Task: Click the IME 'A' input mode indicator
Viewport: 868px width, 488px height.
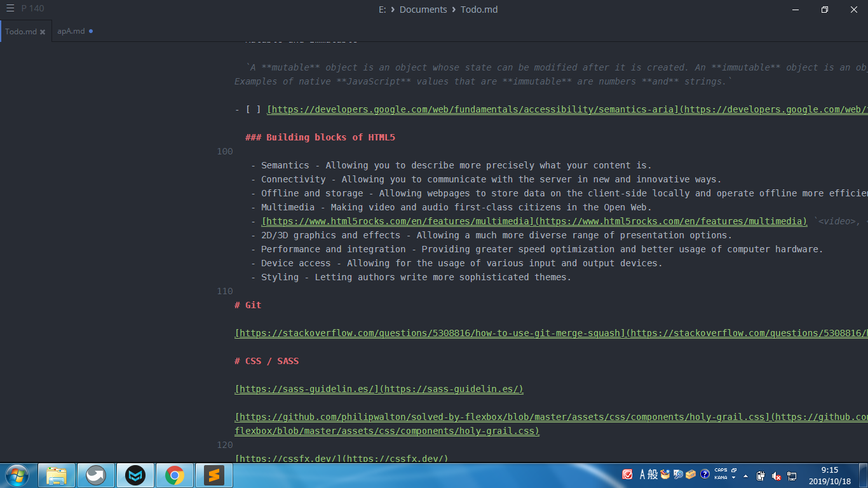Action: coord(642,474)
